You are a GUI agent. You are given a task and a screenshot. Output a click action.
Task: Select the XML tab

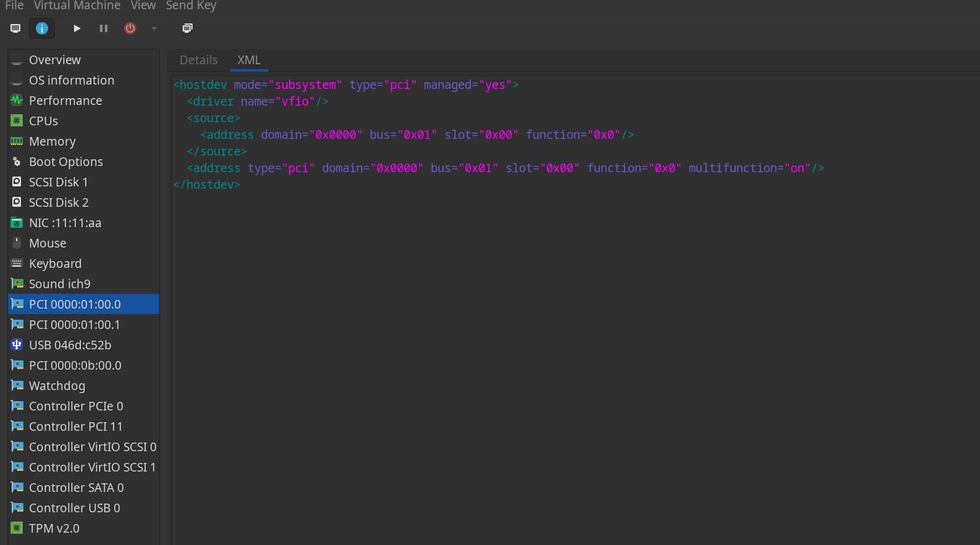coord(249,60)
